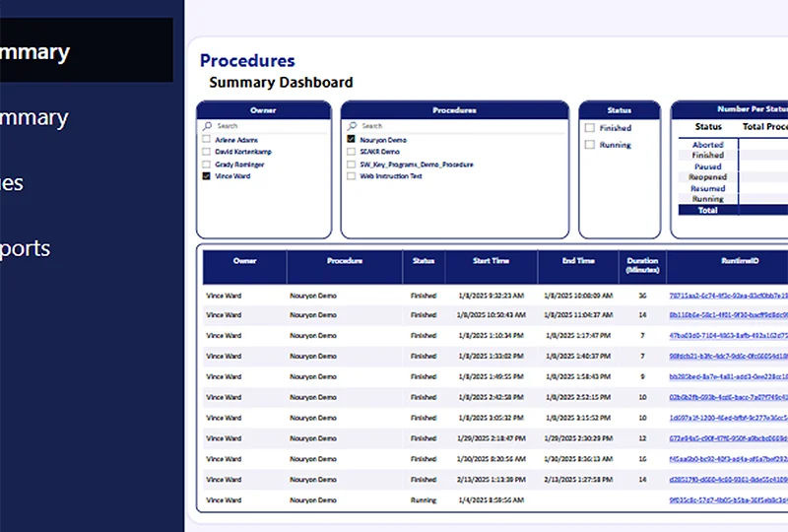
Task: Tick the David Kortenkamp owner checkbox
Action: [206, 152]
